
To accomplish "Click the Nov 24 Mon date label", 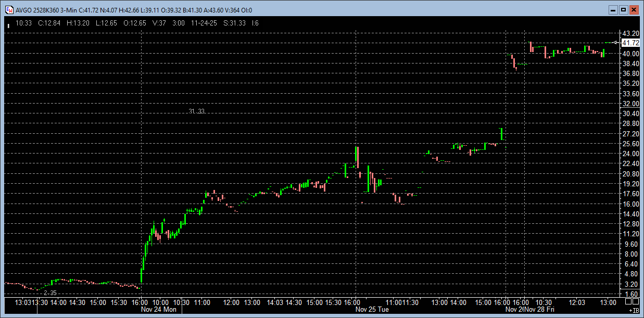I will 159,309.
